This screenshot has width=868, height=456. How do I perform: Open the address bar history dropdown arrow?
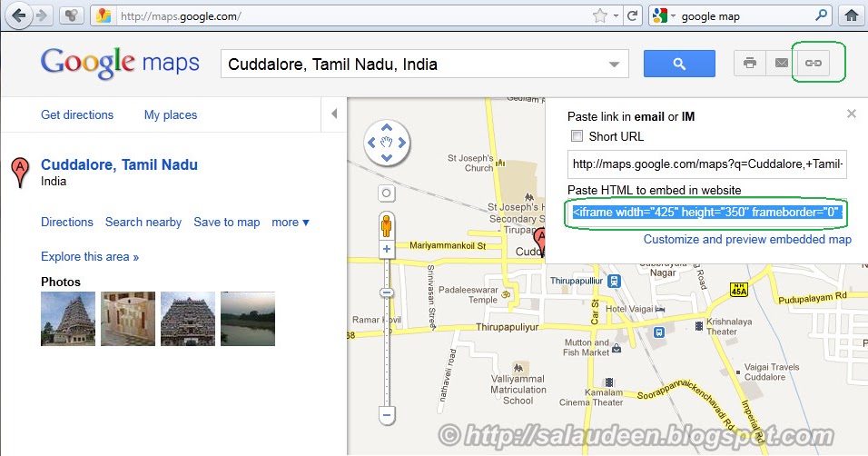(616, 16)
